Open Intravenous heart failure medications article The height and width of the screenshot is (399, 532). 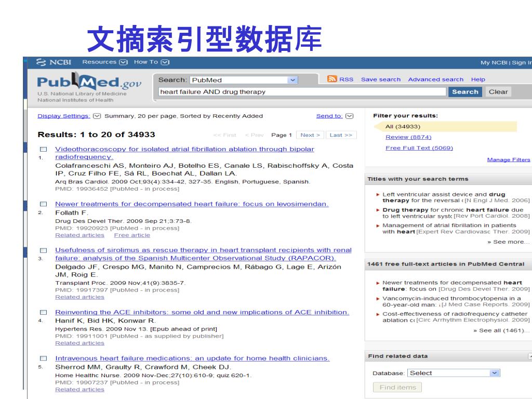(x=192, y=358)
